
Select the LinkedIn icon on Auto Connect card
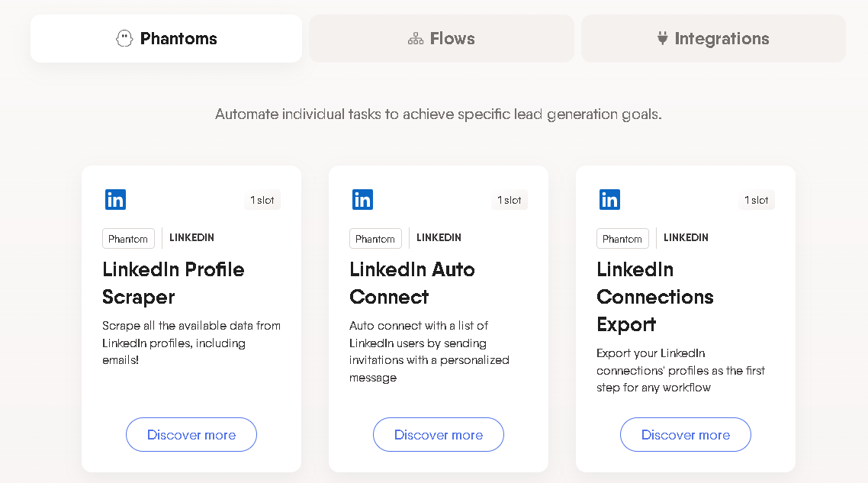[x=362, y=199]
